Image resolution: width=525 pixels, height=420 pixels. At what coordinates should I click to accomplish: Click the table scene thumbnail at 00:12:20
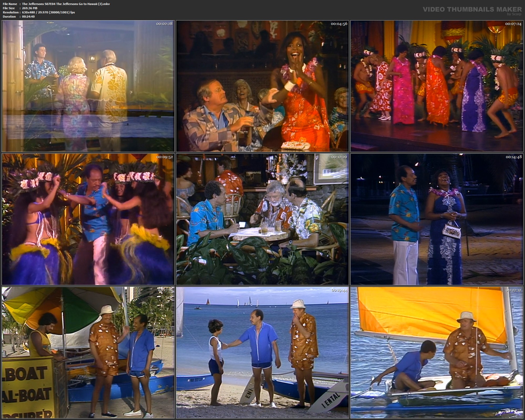pyautogui.click(x=262, y=219)
